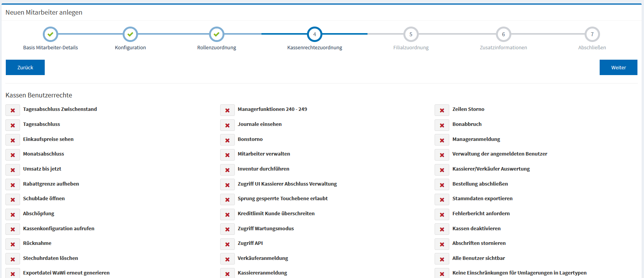Screen dimensions: 644x278
Task: Click the Rollenzuordnung completed step icon
Action: click(217, 34)
